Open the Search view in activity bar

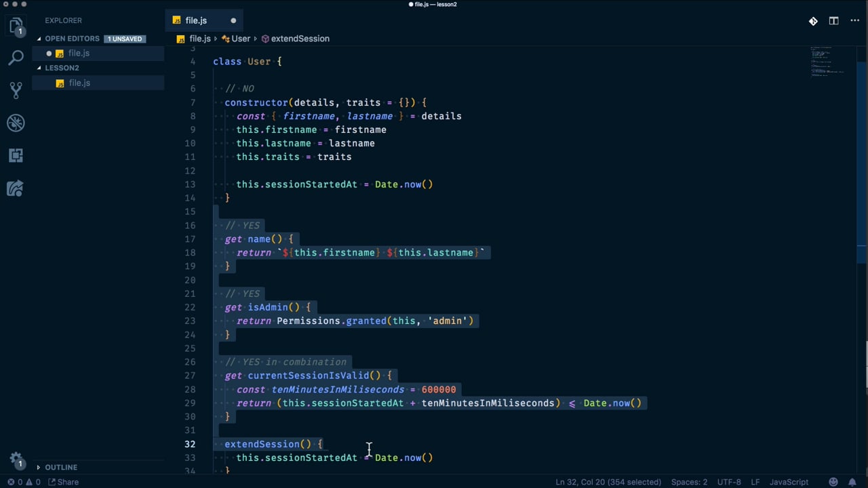16,57
